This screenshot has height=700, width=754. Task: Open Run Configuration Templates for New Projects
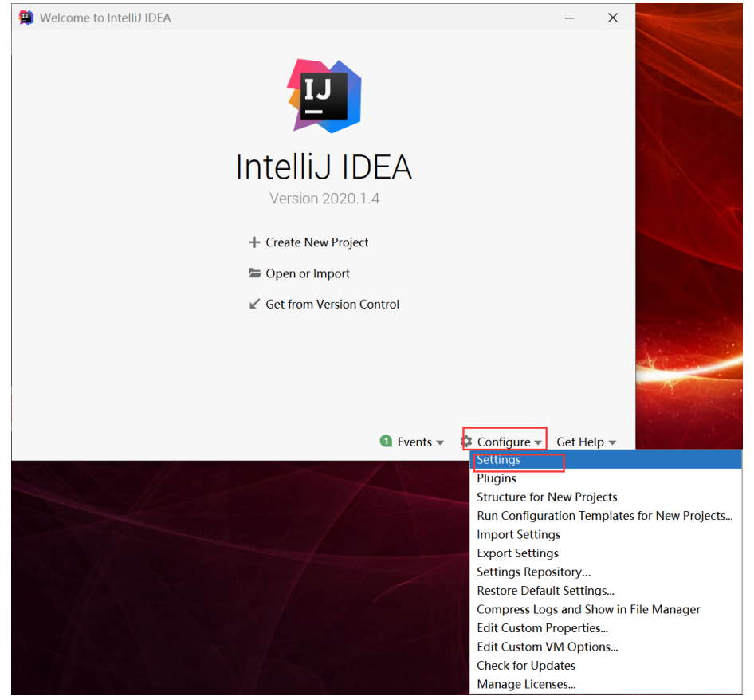coord(606,516)
